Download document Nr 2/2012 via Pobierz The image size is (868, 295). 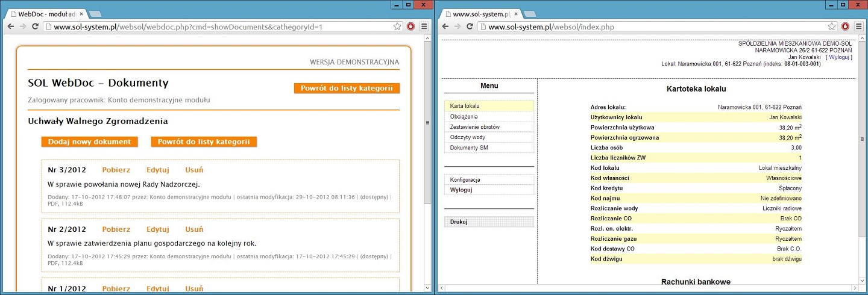click(x=116, y=229)
